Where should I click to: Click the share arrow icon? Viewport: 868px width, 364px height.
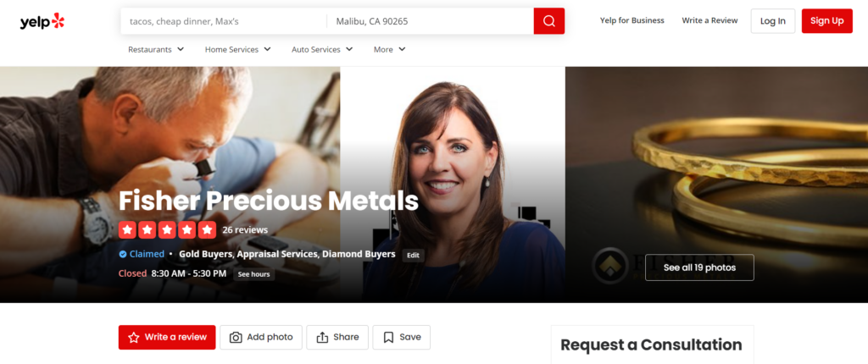point(322,338)
